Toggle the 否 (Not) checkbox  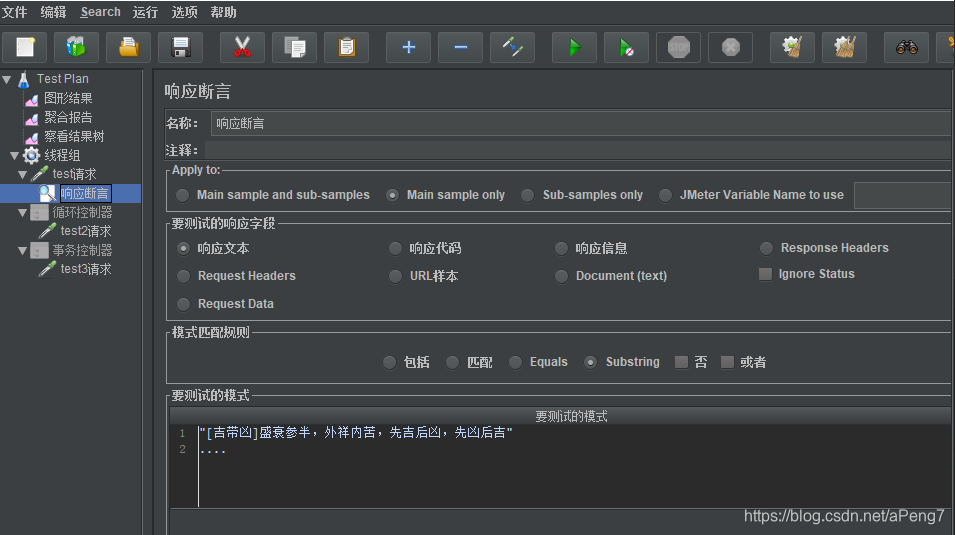pyautogui.click(x=681, y=363)
